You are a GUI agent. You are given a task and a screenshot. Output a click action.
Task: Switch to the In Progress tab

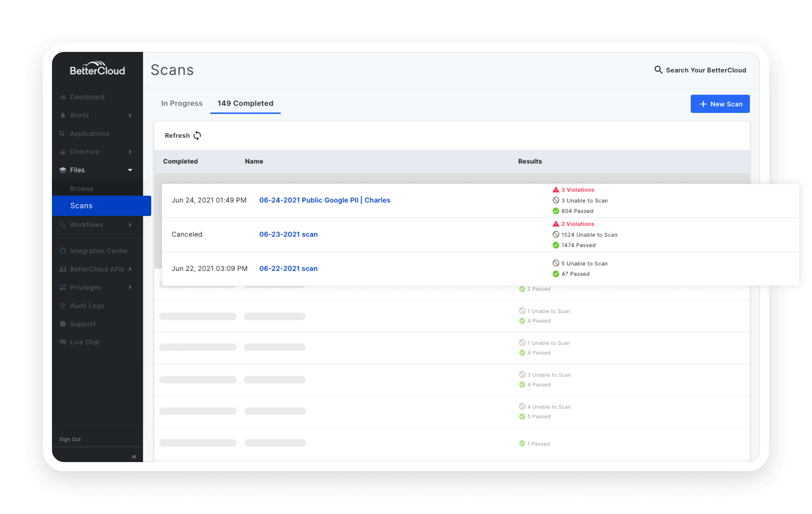tap(182, 103)
